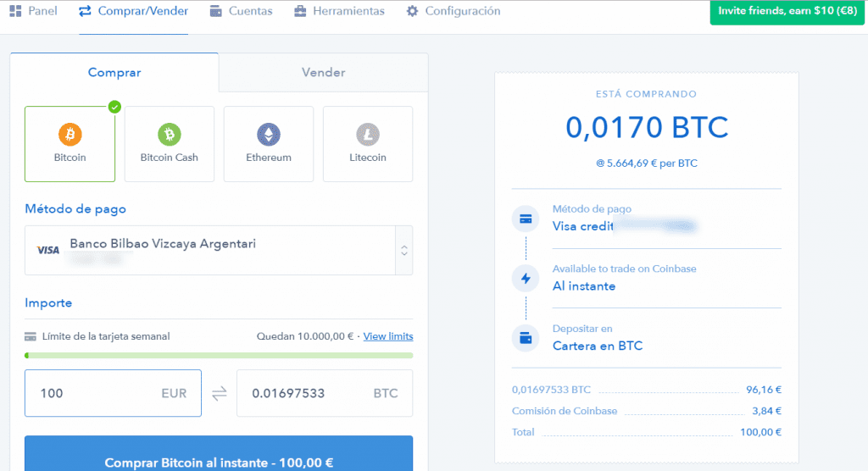Image resolution: width=868 pixels, height=471 pixels.
Task: Select the Ethereum currency card
Action: (x=269, y=144)
